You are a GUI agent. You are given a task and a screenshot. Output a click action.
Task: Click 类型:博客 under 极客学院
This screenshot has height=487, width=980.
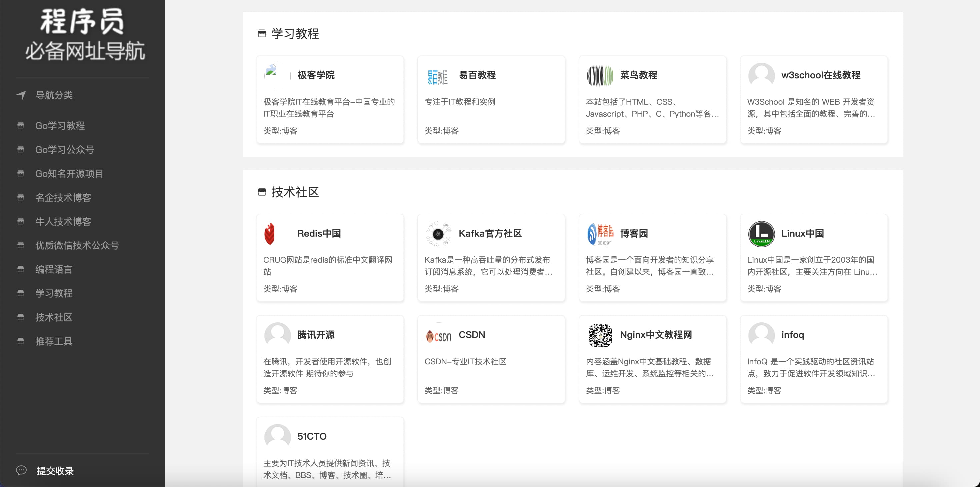click(280, 130)
